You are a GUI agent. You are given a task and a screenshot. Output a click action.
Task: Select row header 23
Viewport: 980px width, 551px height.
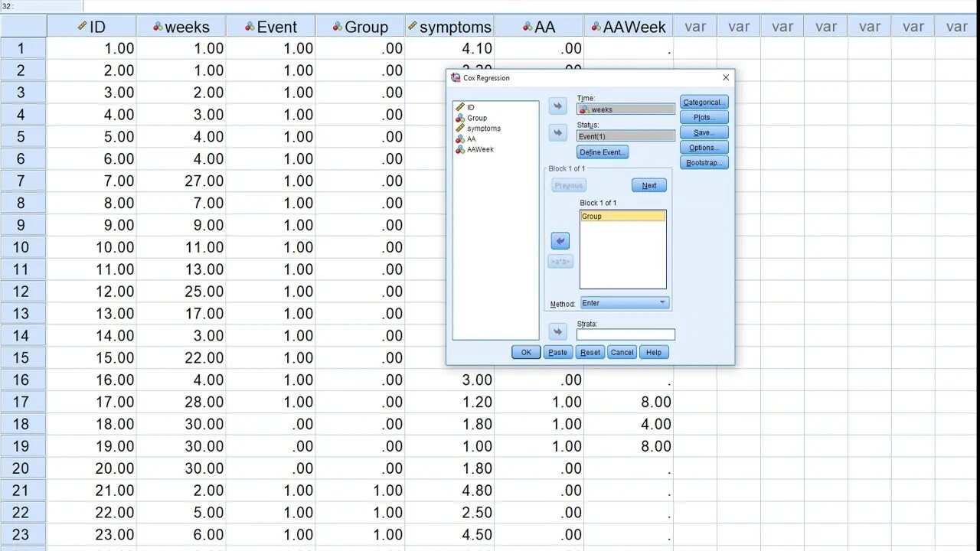click(23, 534)
